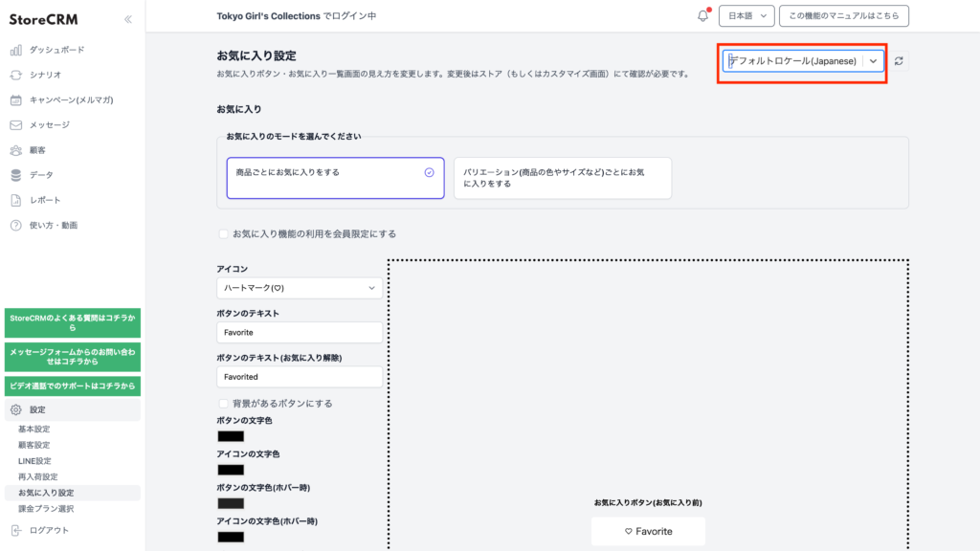Enable お気に入り機能の利用を会員限定にする checkbox
This screenshot has width=980, height=551.
coord(223,233)
